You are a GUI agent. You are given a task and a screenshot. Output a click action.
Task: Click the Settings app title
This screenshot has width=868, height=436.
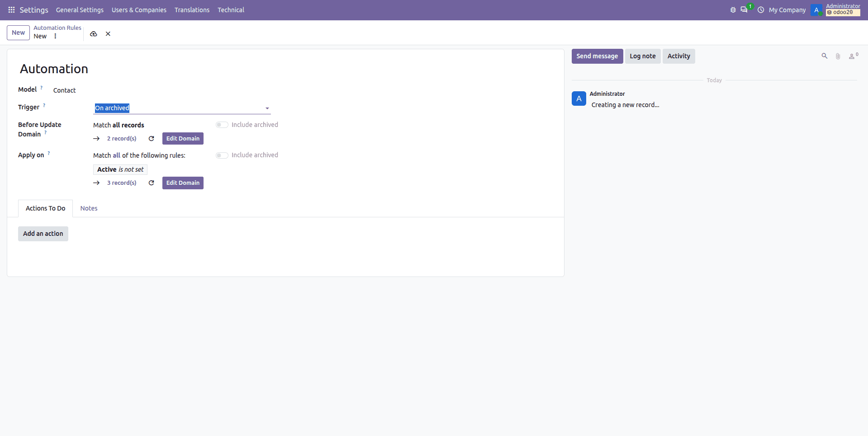point(34,10)
